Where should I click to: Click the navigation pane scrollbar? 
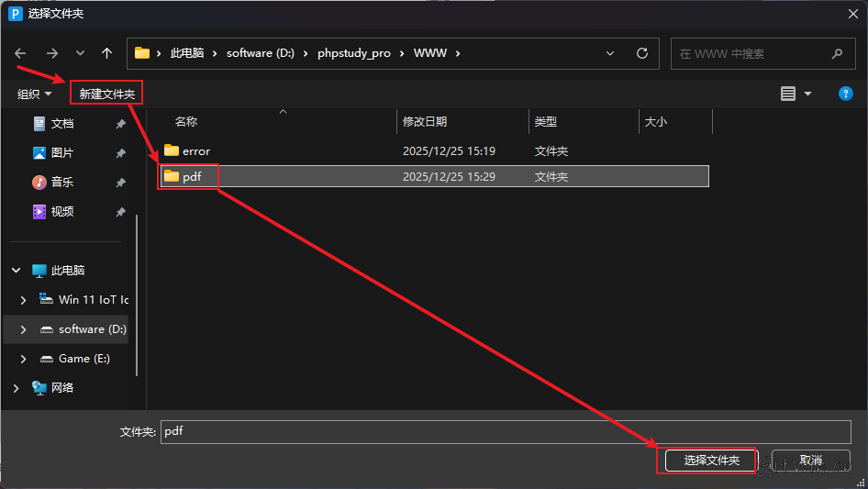tap(137, 295)
